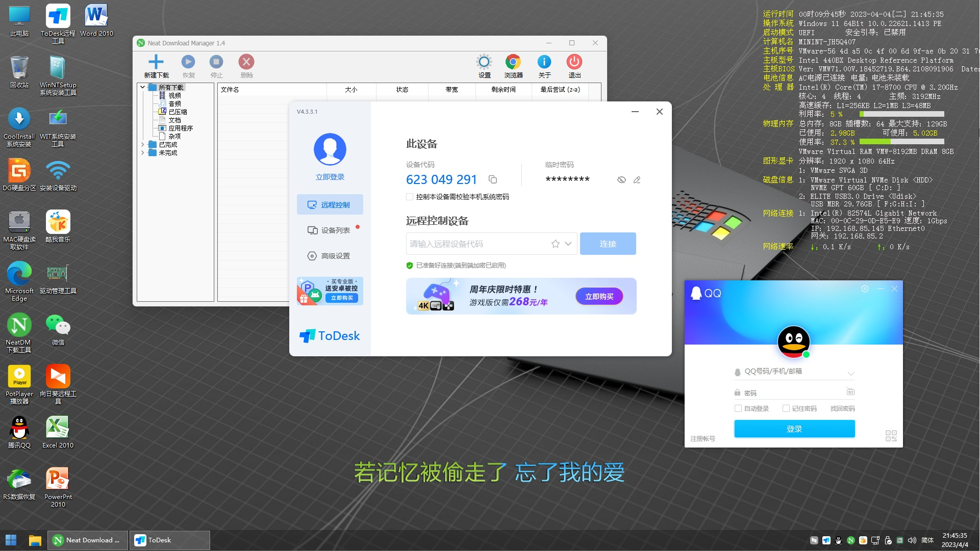Click the blue QQ 登录 button
Image resolution: width=980 pixels, height=551 pixels.
tap(794, 429)
